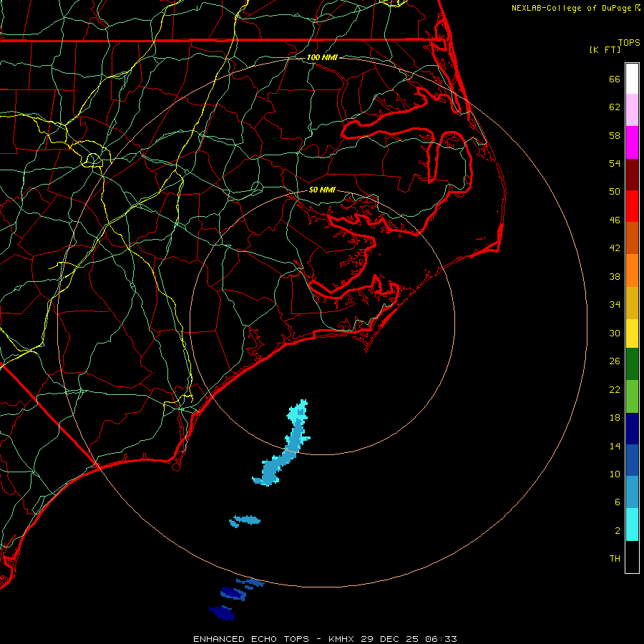Click the legend value '6'
The width and height of the screenshot is (644, 644).
coord(618,502)
